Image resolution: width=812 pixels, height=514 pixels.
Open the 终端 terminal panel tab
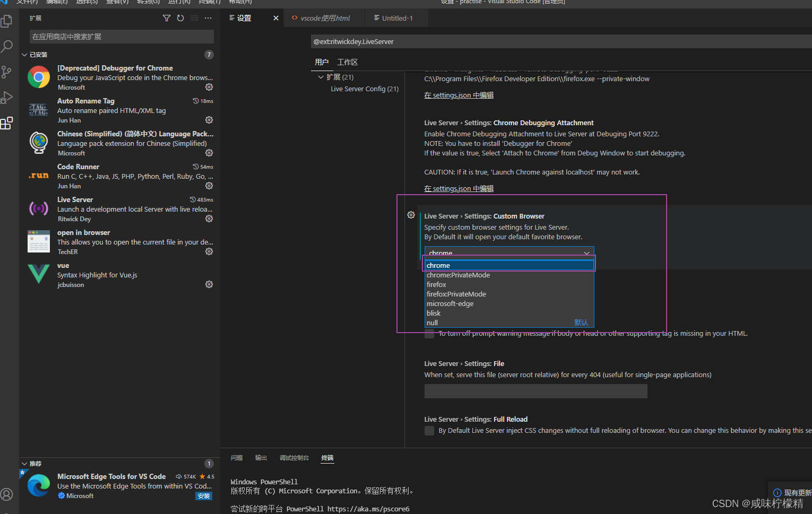[x=327, y=458]
